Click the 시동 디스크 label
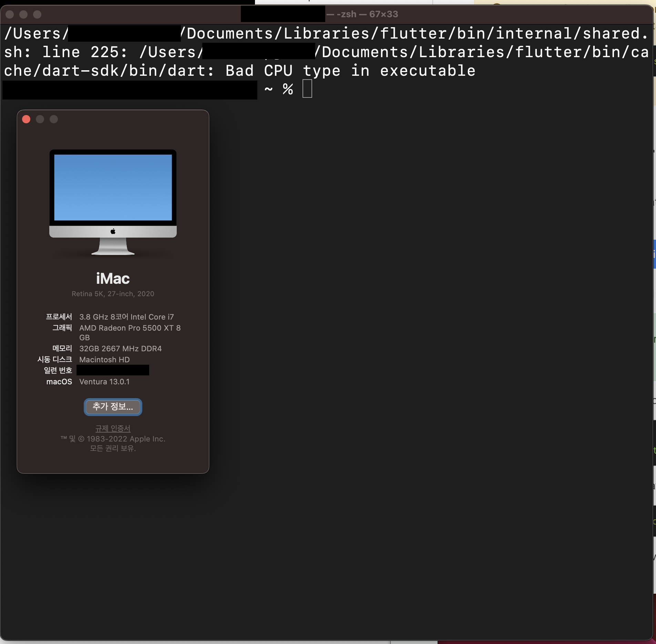 55,360
